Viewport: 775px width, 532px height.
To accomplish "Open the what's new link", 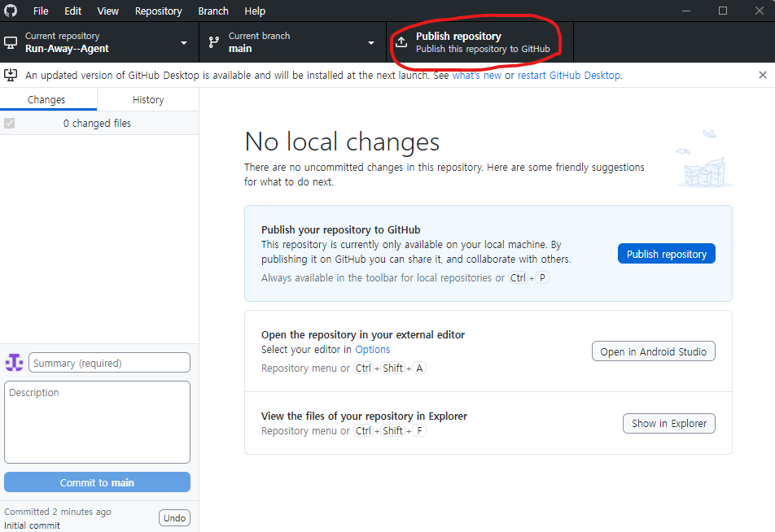I will click(477, 75).
